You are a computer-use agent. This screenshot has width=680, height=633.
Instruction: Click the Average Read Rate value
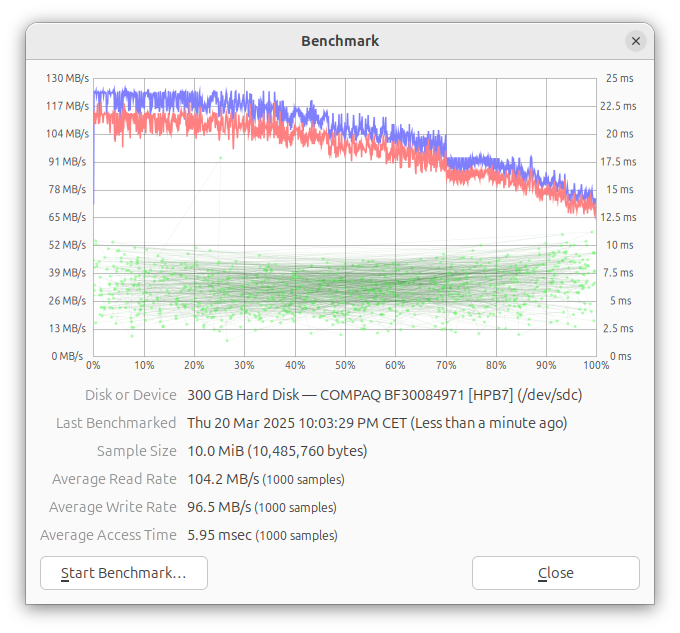(266, 479)
